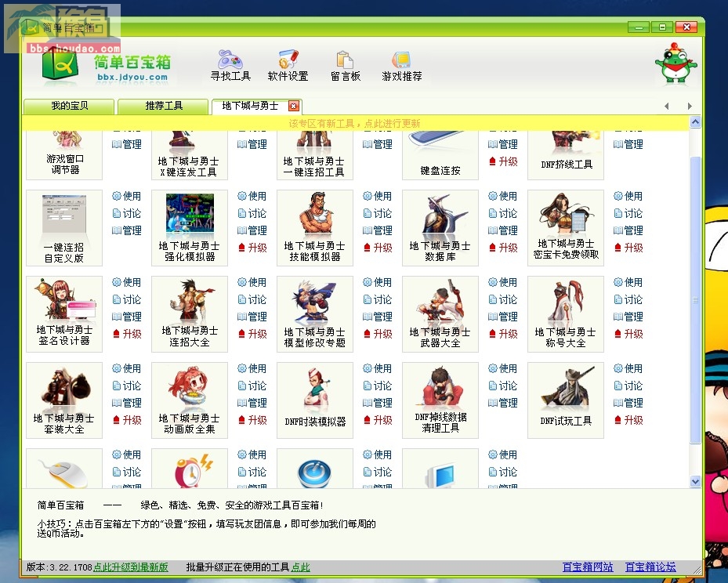Open the blue monitor tool icon
Screen dimensions: 728x583
440,469
